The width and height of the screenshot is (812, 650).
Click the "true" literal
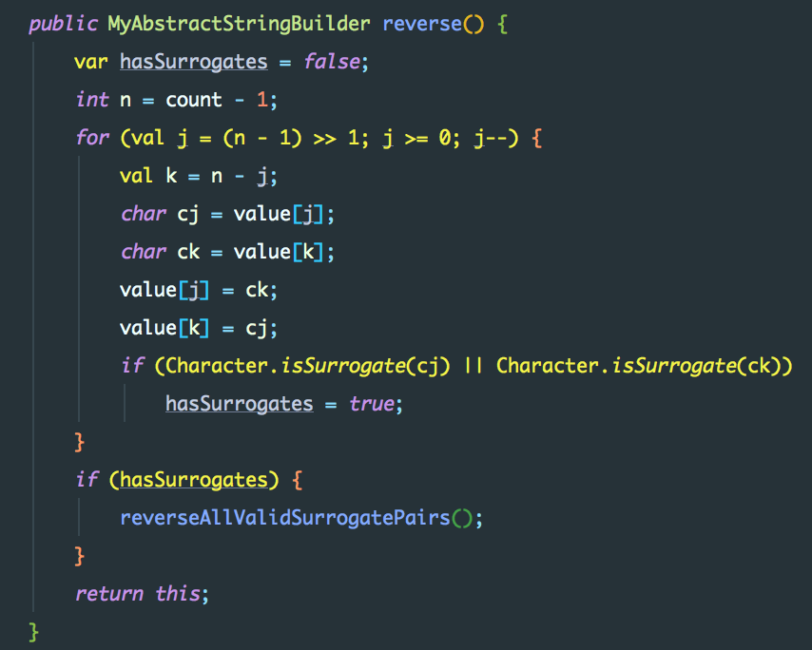tap(372, 404)
